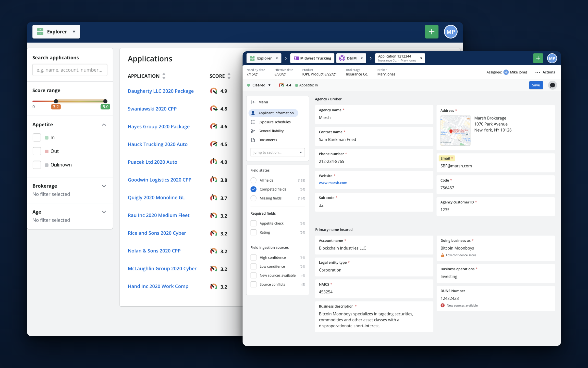Viewport: 588px width, 368px height.
Task: Click gauge icon for Swaniawski 2020 CPP
Action: pos(214,109)
